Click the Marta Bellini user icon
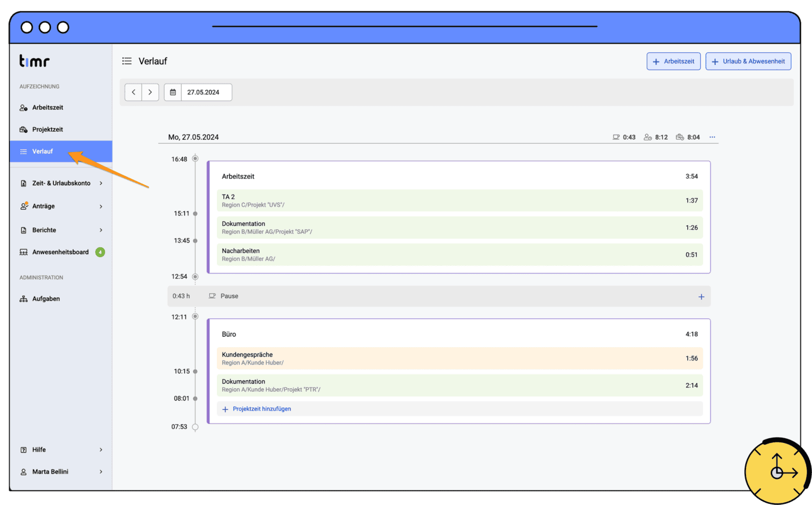This screenshot has height=505, width=812. click(x=24, y=472)
